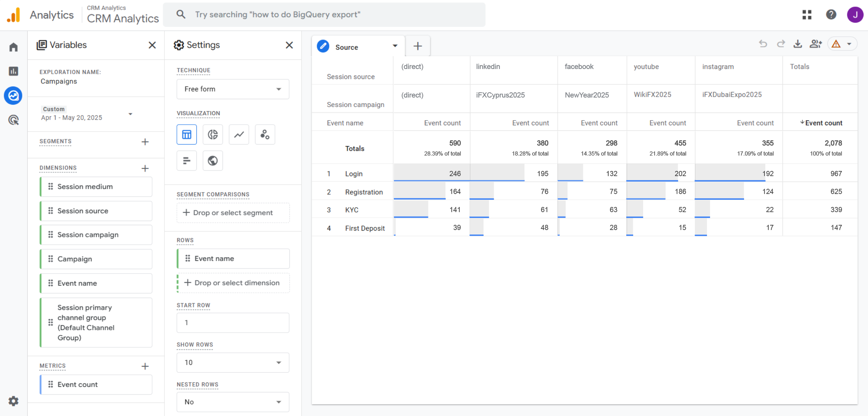Open the Help question mark icon
The width and height of the screenshot is (868, 416).
831,14
